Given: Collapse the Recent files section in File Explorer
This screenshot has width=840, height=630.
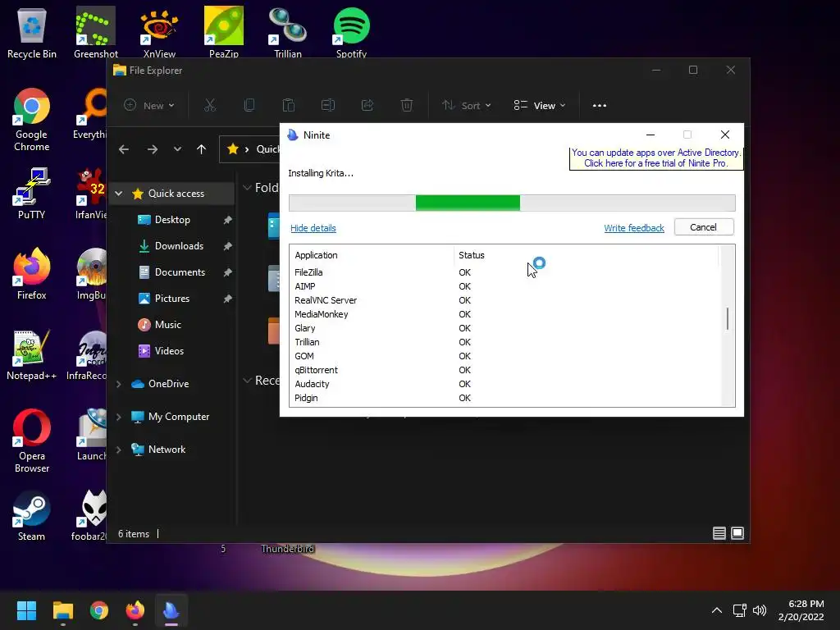Looking at the screenshot, I should point(248,381).
